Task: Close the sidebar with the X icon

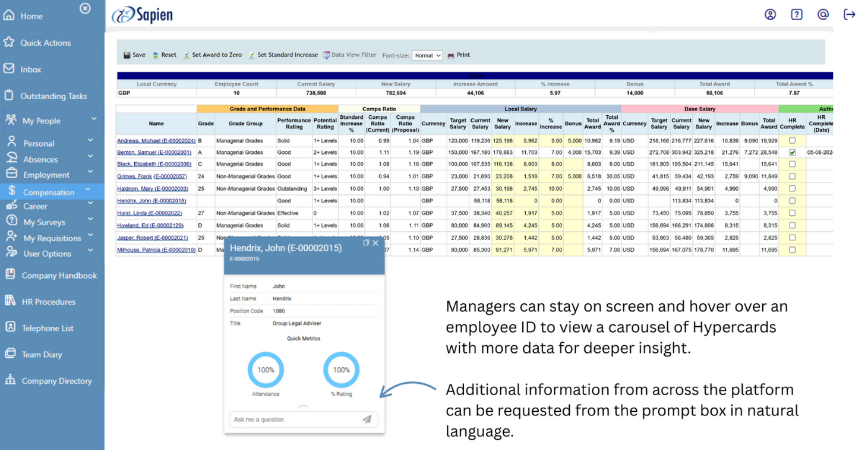Action: pyautogui.click(x=85, y=8)
